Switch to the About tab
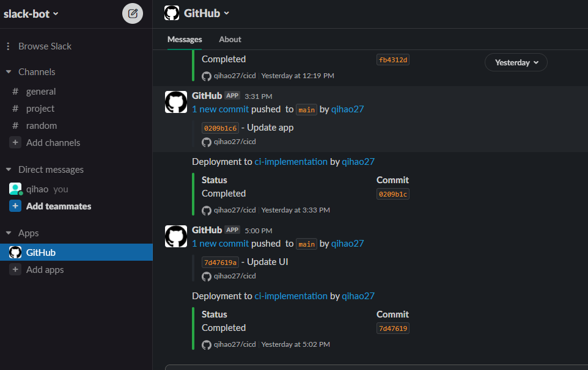Image resolution: width=588 pixels, height=370 pixels. (230, 39)
